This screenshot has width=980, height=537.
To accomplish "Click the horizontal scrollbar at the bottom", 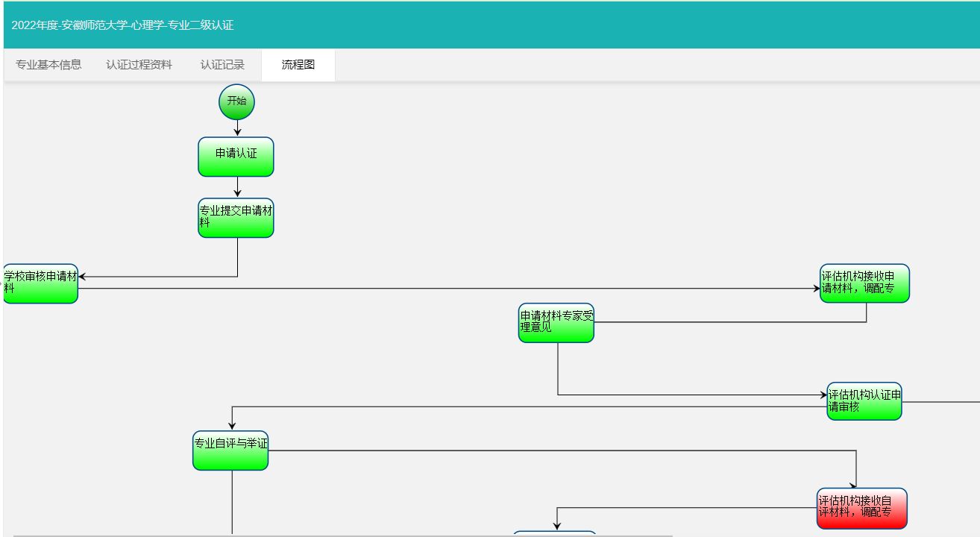I will click(343, 535).
